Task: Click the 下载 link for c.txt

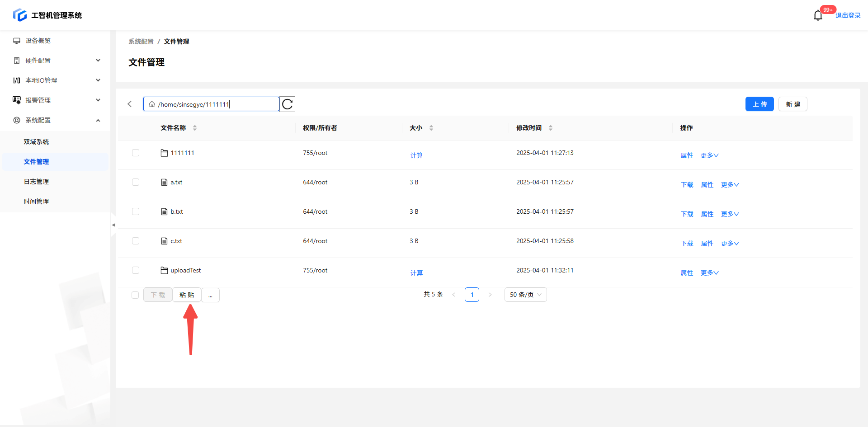Action: coord(687,244)
